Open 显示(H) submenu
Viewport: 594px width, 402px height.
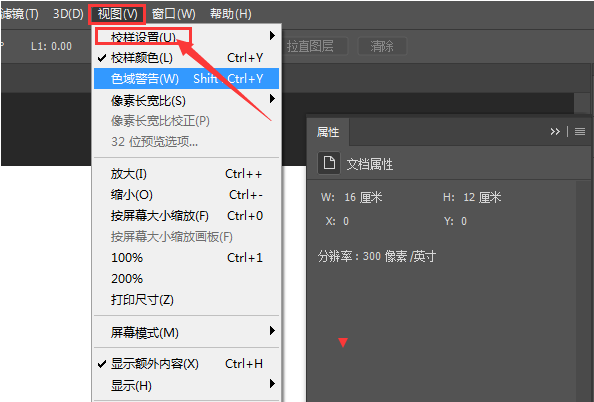(186, 386)
